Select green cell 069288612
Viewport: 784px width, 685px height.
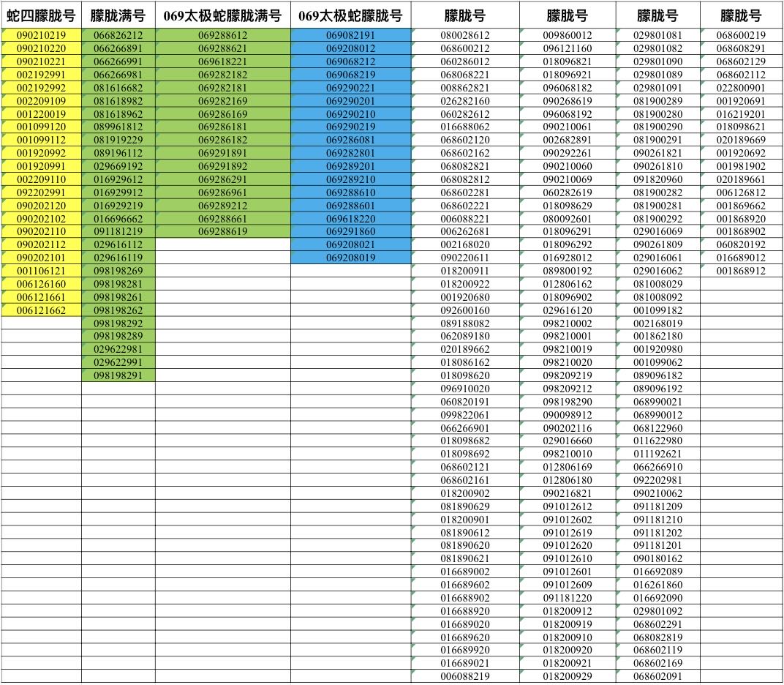coord(222,35)
